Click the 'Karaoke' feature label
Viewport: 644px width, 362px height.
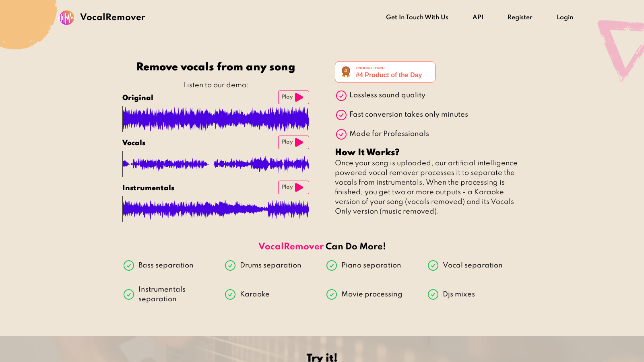click(x=255, y=294)
